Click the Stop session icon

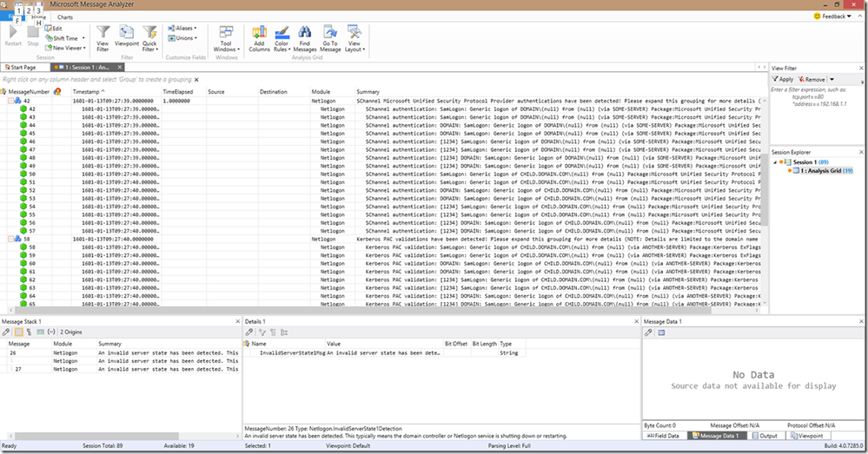pos(33,33)
